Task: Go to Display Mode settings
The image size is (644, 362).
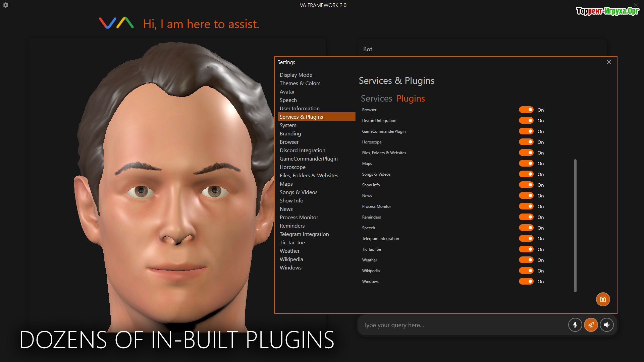Action: tap(296, 75)
